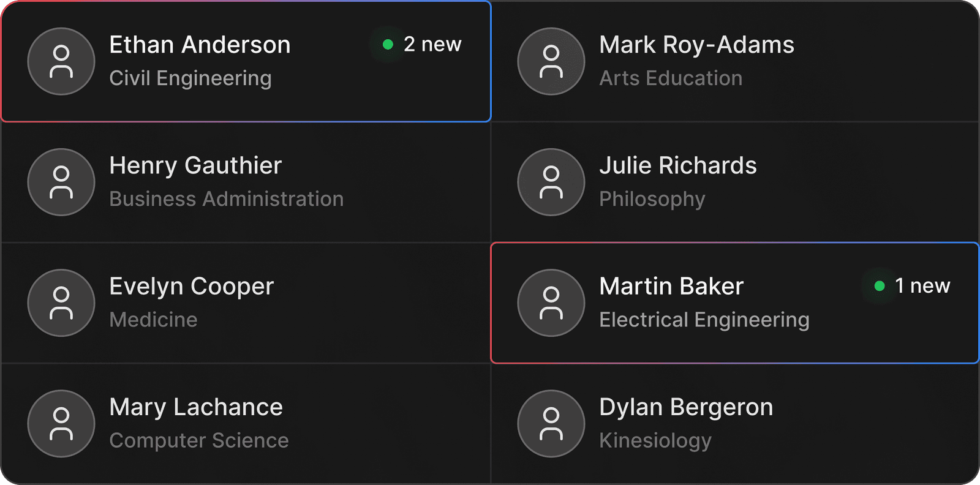Select the Ethan Anderson name

pyautogui.click(x=200, y=45)
